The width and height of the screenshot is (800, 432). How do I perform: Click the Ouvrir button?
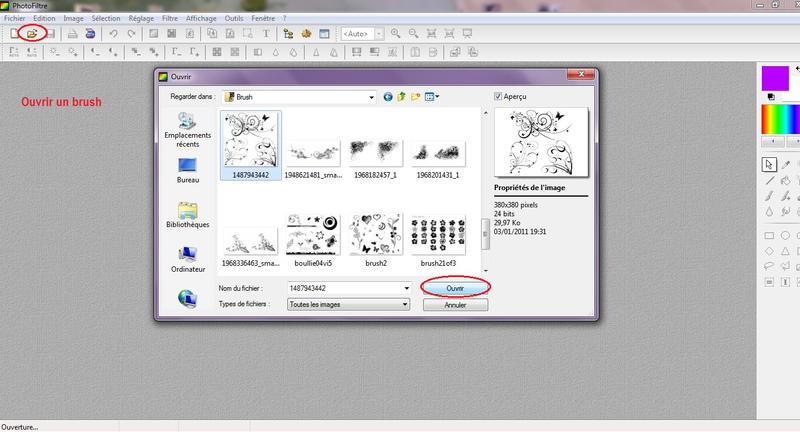455,287
